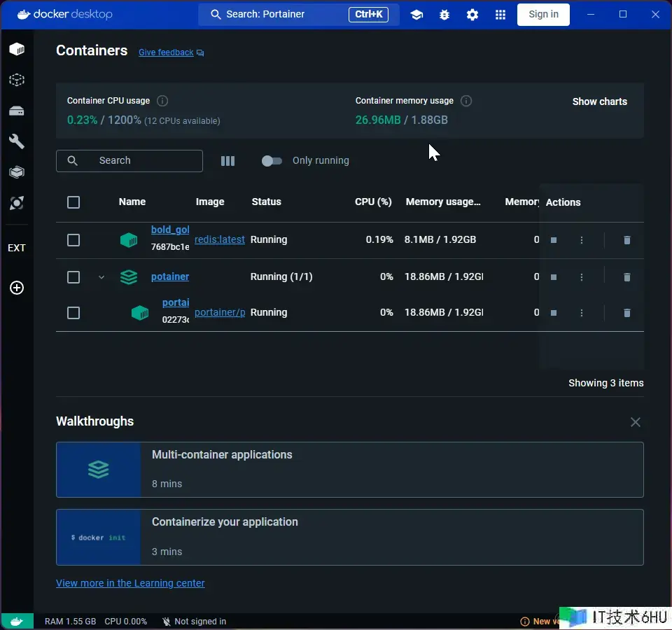Screen dimensions: 672x630
Task: Sort by the Image column header
Action: [210, 202]
